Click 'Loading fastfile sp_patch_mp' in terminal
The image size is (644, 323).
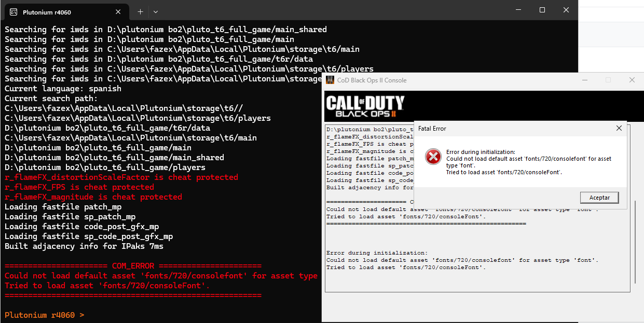tap(70, 217)
